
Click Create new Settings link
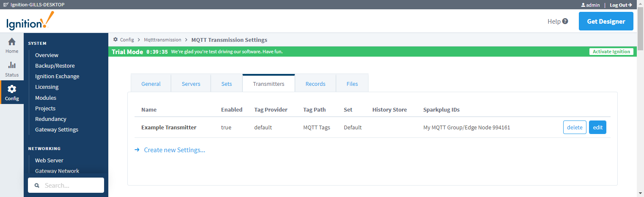(175, 150)
